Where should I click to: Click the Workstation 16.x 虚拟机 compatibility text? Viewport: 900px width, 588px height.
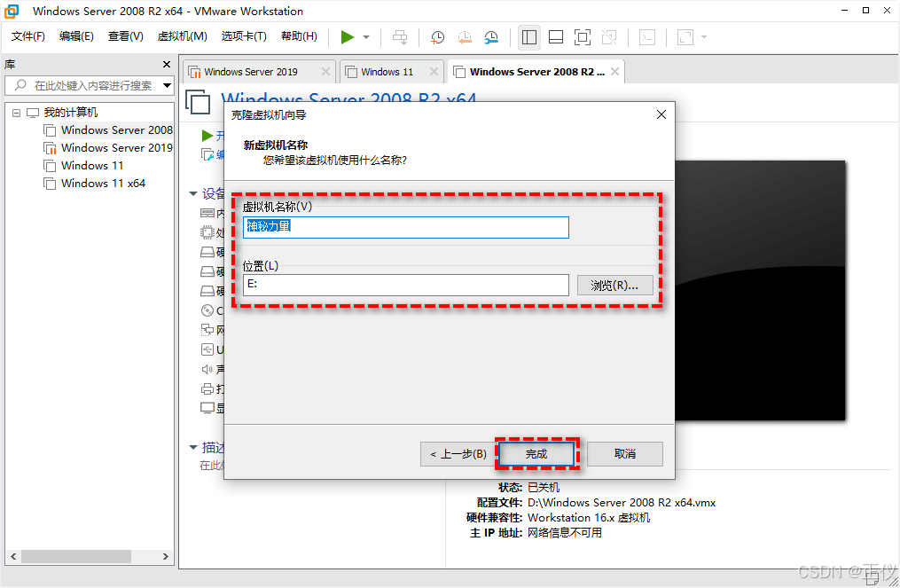[589, 517]
